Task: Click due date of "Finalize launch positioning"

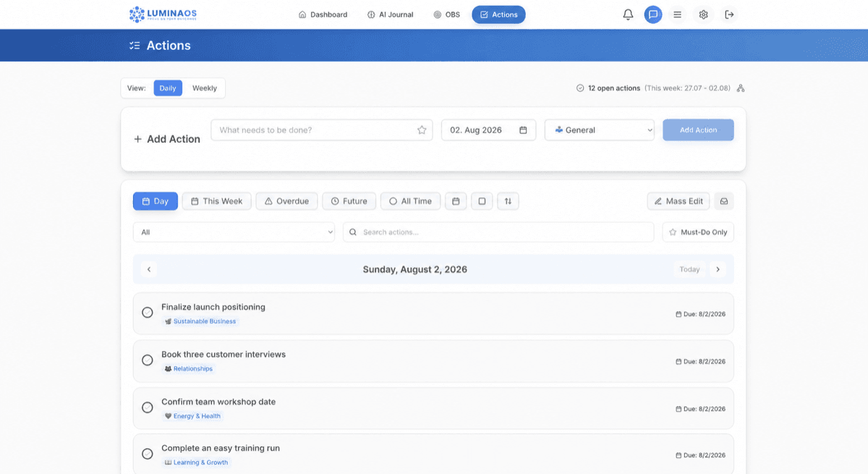Action: (700, 314)
